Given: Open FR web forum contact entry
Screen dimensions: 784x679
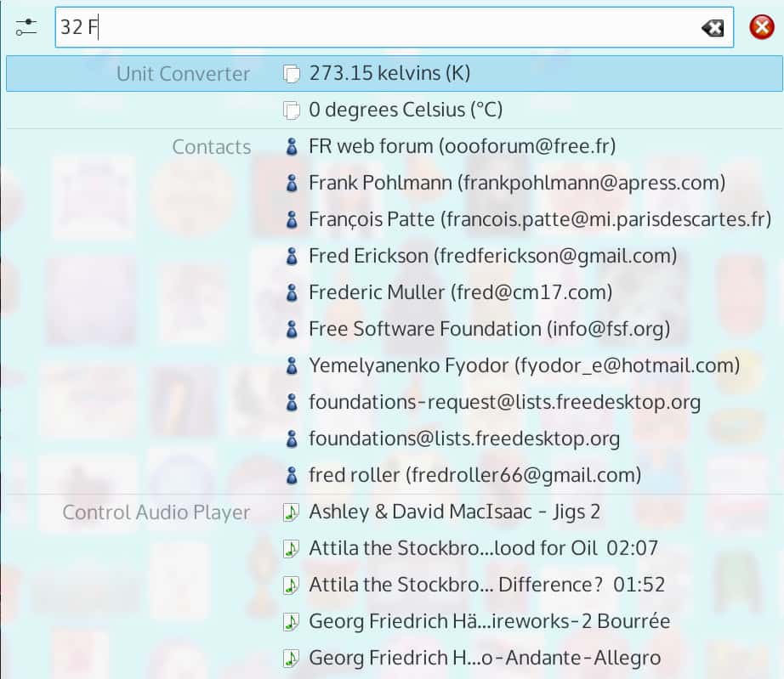Looking at the screenshot, I should pyautogui.click(x=394, y=146).
